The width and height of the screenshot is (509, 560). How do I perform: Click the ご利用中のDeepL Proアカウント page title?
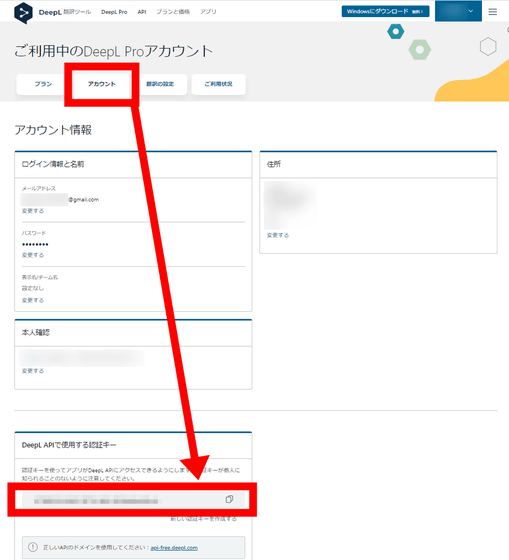click(x=113, y=51)
